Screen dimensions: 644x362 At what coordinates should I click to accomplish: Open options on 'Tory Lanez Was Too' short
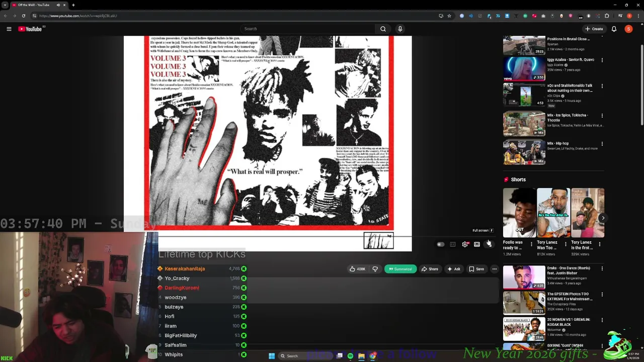(566, 245)
